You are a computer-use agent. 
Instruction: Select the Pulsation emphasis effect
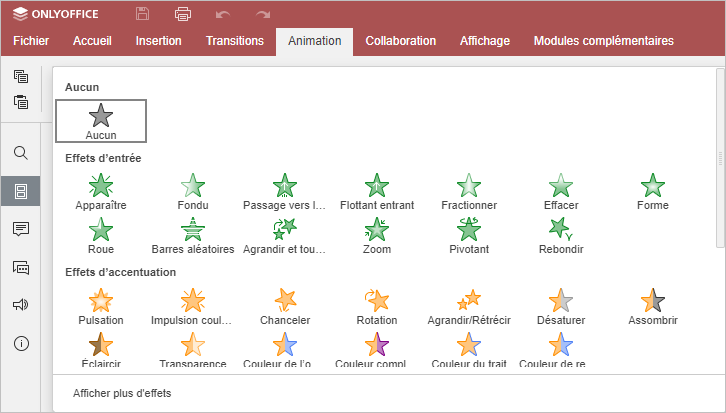tap(101, 307)
